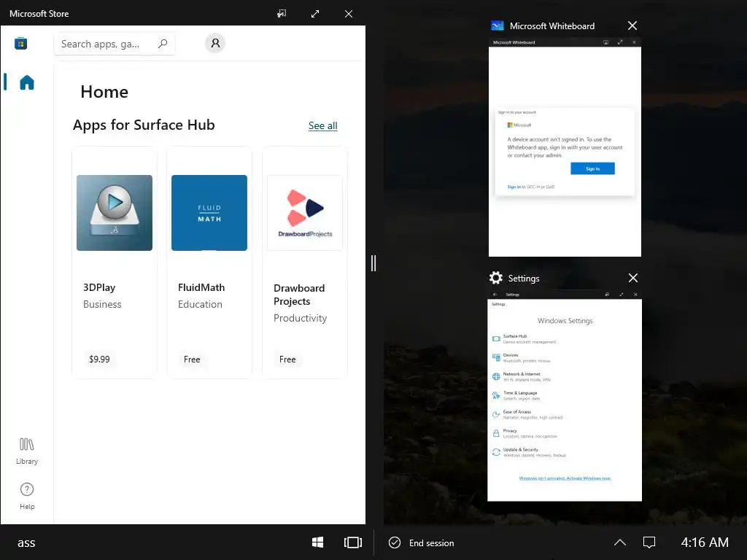
Task: Click the search magnifier icon in Store
Action: [163, 43]
